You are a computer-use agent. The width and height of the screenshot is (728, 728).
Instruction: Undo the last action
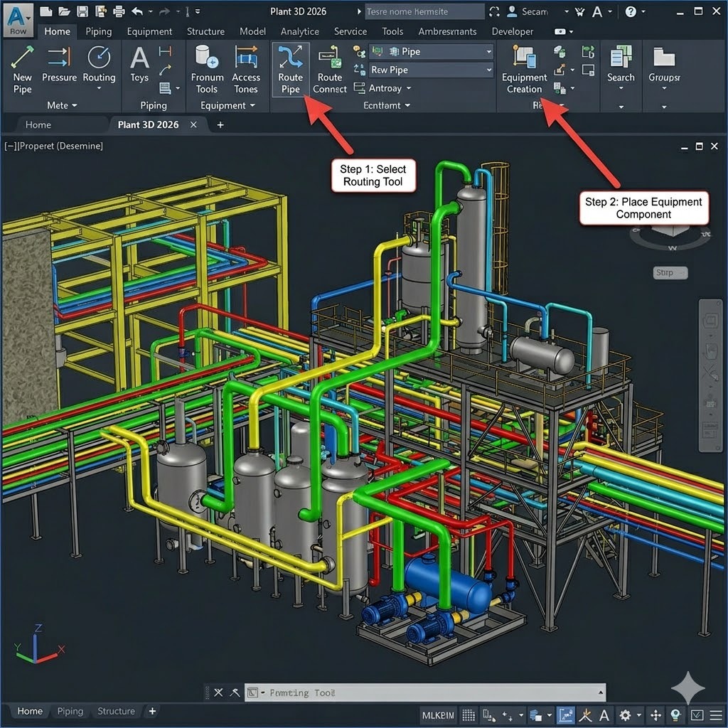(137, 11)
